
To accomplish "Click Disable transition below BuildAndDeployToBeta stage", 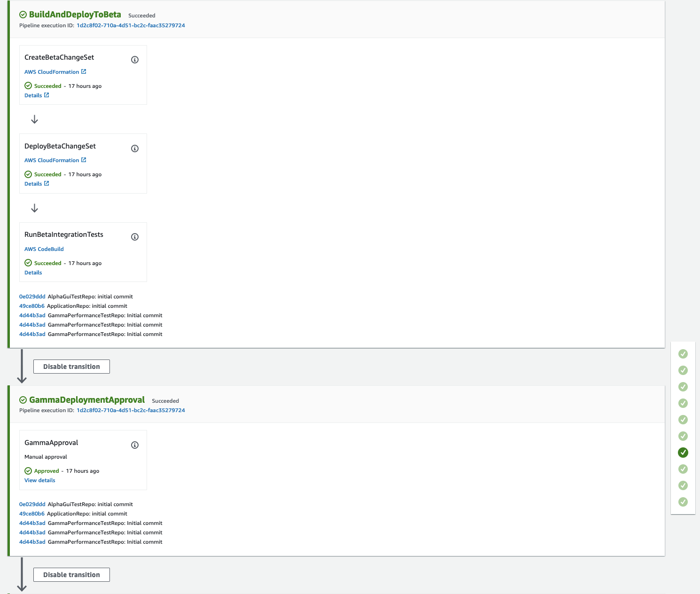I will point(71,366).
